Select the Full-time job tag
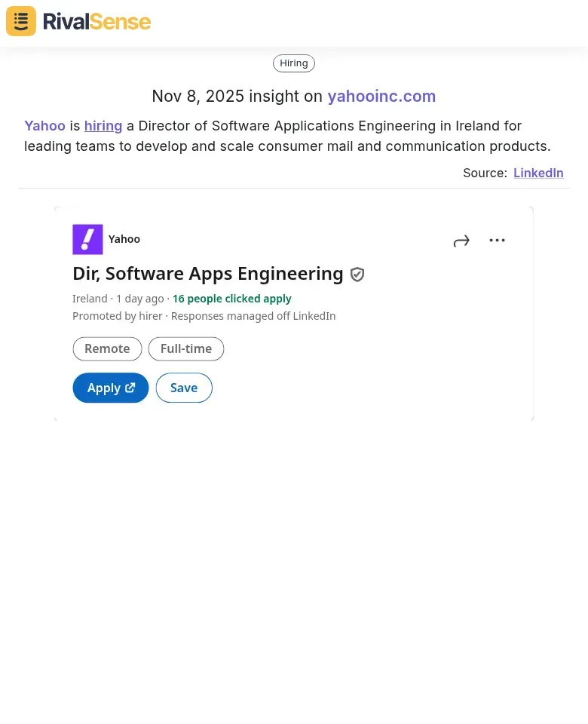This screenshot has width=588, height=724. (185, 348)
